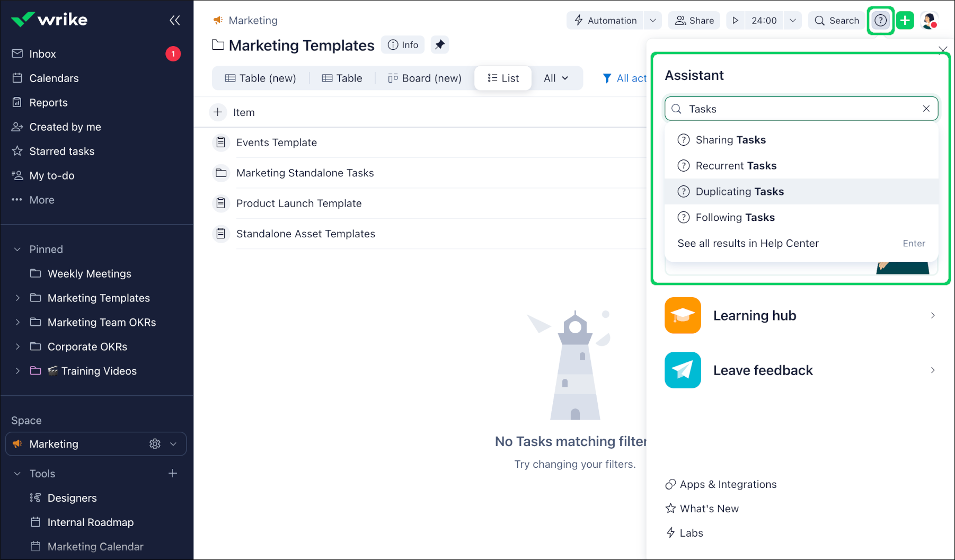Switch to Board (new) view
955x560 pixels.
click(x=425, y=78)
